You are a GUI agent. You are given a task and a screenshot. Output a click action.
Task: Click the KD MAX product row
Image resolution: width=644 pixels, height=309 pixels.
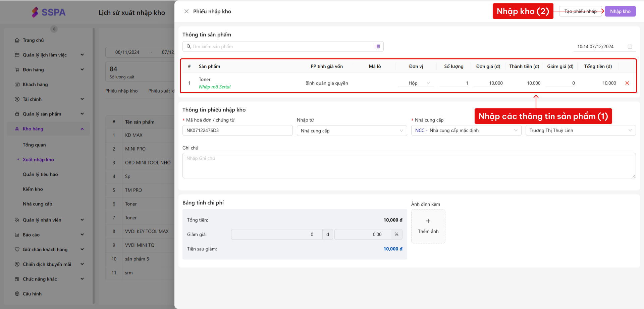point(140,135)
